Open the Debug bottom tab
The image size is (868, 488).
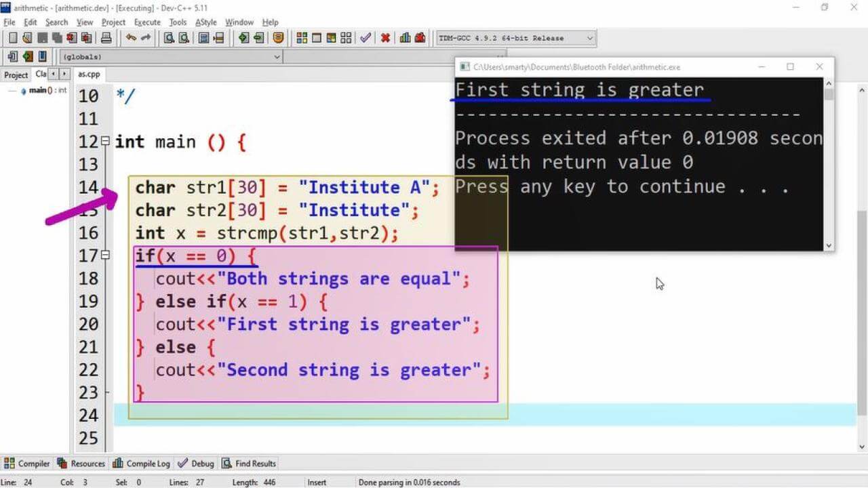coord(195,464)
